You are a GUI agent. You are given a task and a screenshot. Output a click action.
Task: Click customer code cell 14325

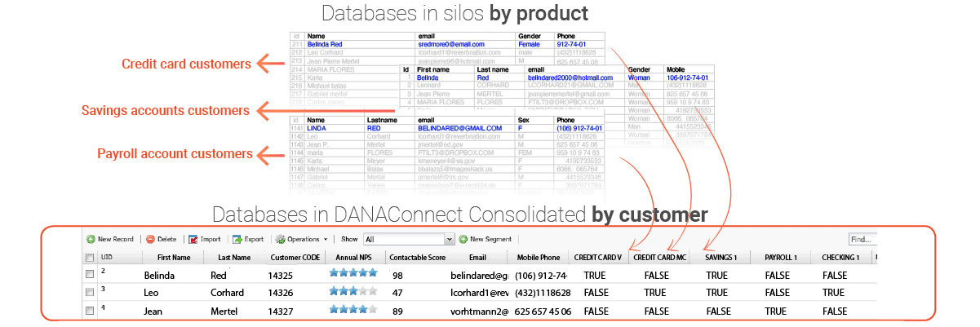[281, 276]
